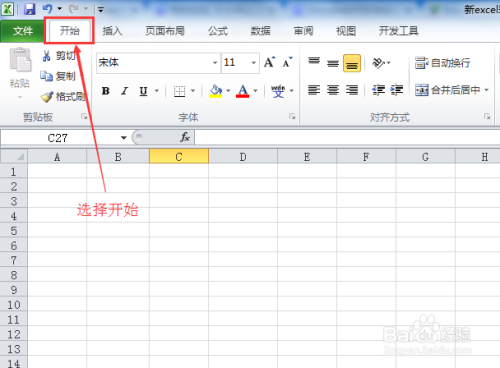Switch to the Data (数据) tab
This screenshot has width=500, height=368.
(260, 31)
